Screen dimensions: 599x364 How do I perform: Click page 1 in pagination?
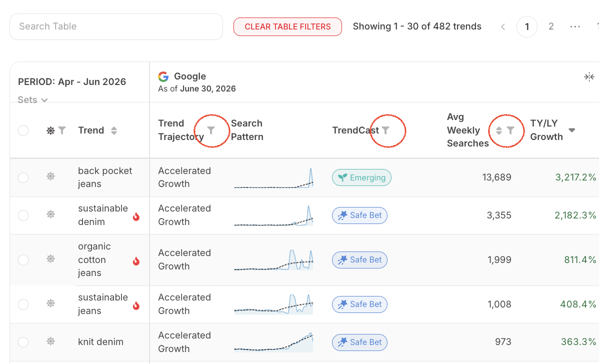pyautogui.click(x=527, y=26)
